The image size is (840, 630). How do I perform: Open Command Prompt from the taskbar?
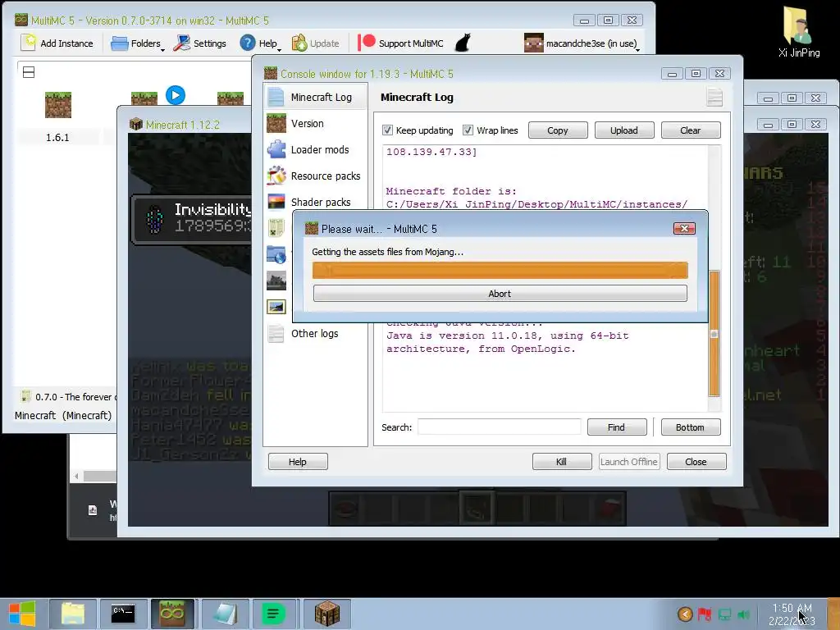pyautogui.click(x=123, y=614)
